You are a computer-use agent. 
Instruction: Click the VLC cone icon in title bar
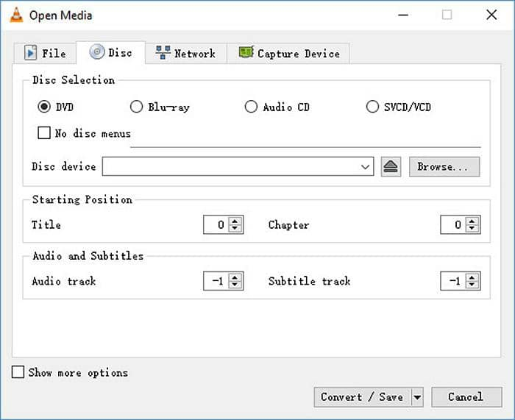16,15
